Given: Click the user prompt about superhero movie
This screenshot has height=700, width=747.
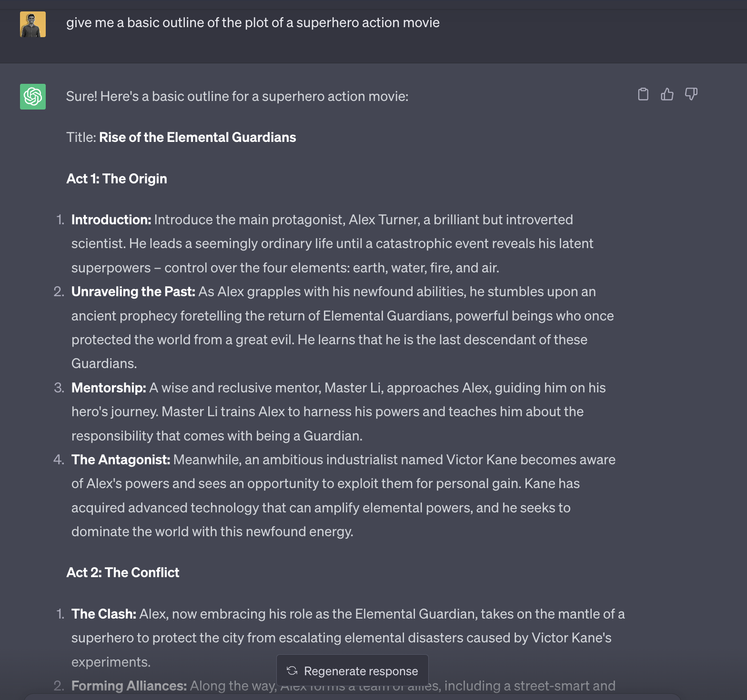Looking at the screenshot, I should (x=252, y=23).
